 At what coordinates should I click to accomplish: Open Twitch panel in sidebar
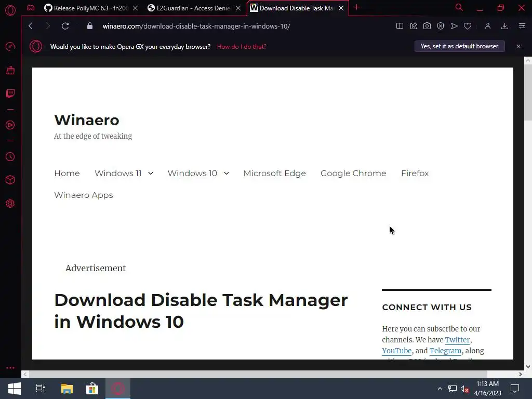coord(10,94)
